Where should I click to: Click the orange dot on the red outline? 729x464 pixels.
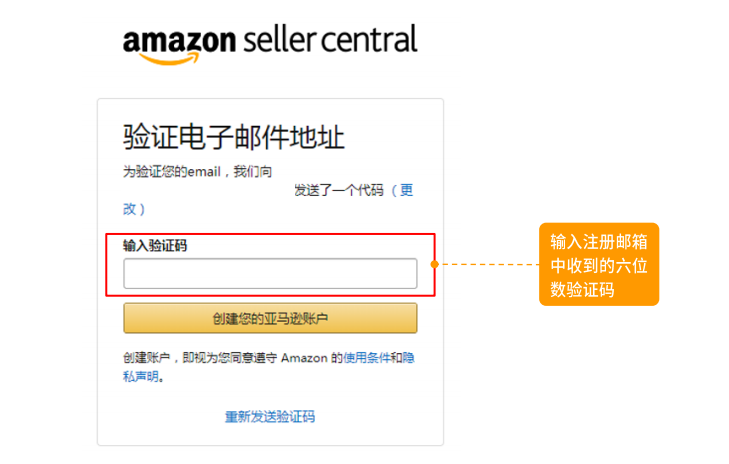point(435,264)
